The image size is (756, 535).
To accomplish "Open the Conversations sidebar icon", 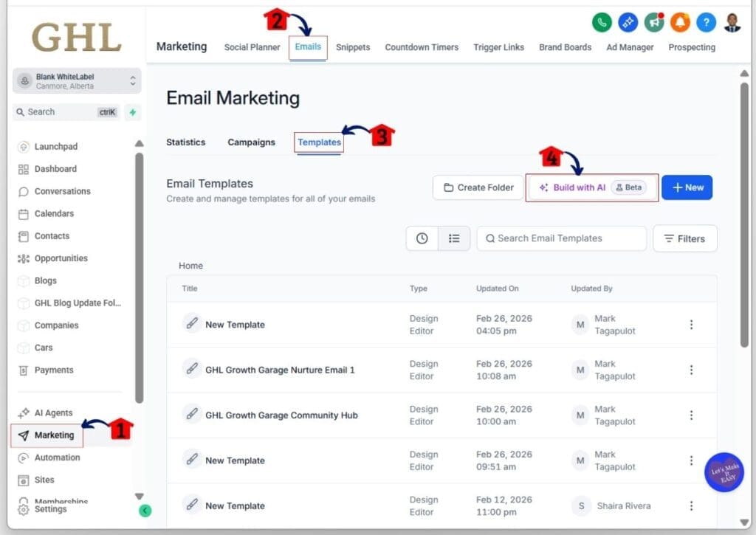I will tap(22, 191).
